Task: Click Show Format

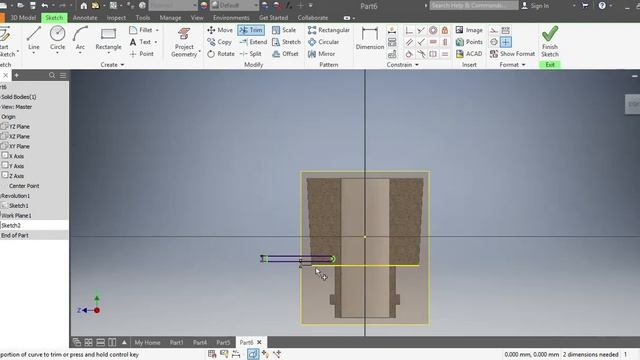Action: pyautogui.click(x=512, y=54)
